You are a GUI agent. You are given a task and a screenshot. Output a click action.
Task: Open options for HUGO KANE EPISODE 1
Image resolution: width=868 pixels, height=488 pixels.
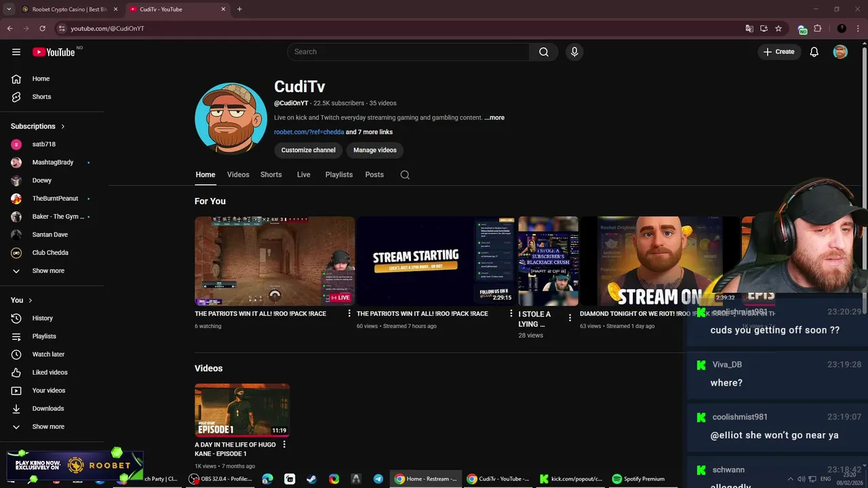tap(284, 445)
